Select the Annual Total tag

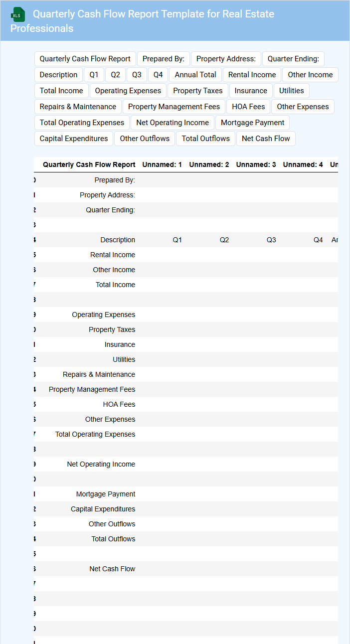point(195,75)
